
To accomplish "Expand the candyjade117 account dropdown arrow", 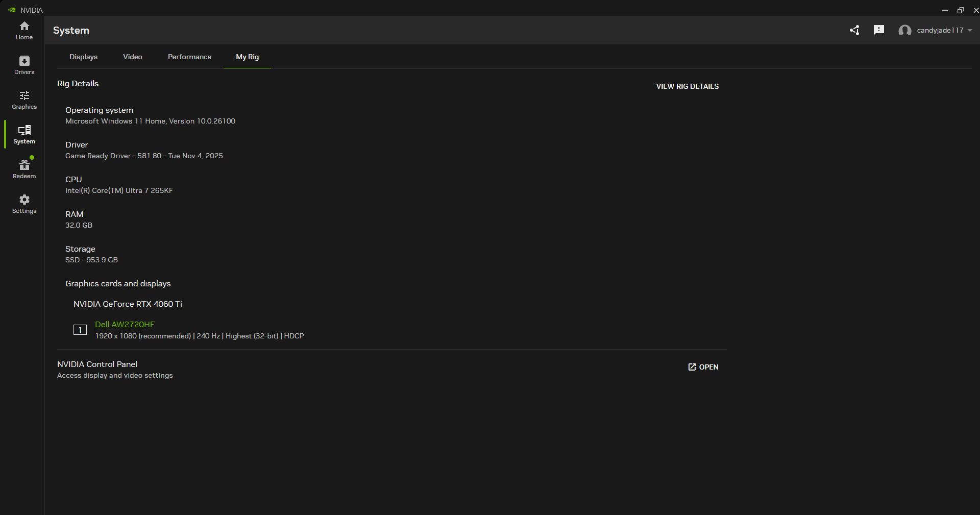I will pyautogui.click(x=970, y=31).
